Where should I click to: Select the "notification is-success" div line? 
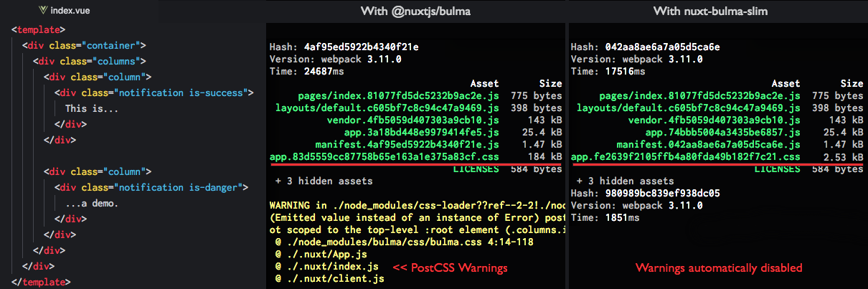(x=154, y=93)
